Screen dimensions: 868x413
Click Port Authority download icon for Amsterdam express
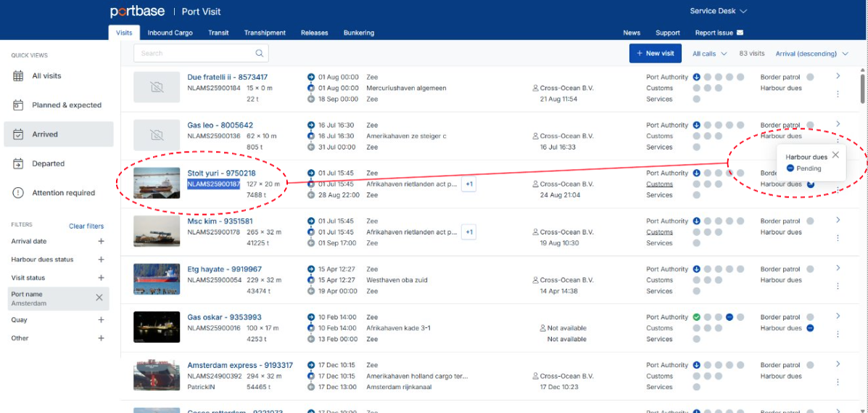[x=696, y=365]
